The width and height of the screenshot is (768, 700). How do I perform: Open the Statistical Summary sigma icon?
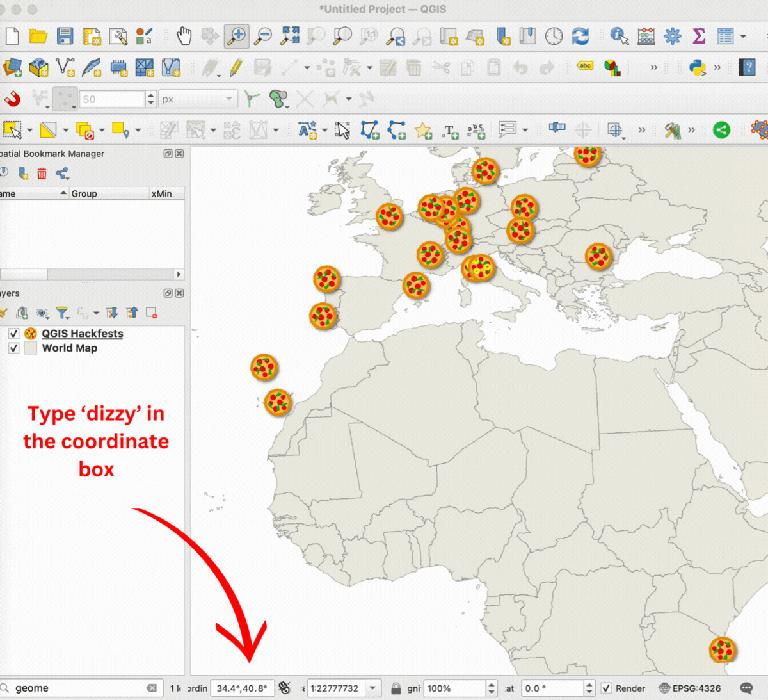coord(699,36)
